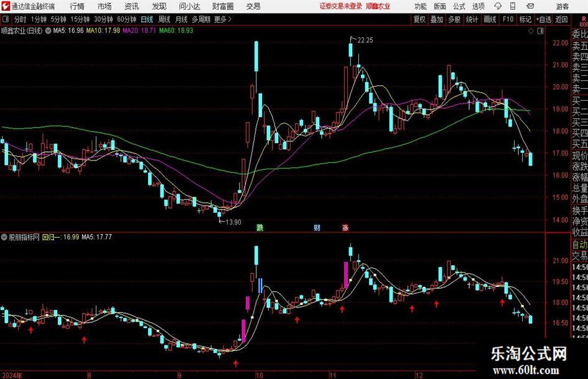
Task: Select the 日线 daily period tab
Action: click(147, 19)
